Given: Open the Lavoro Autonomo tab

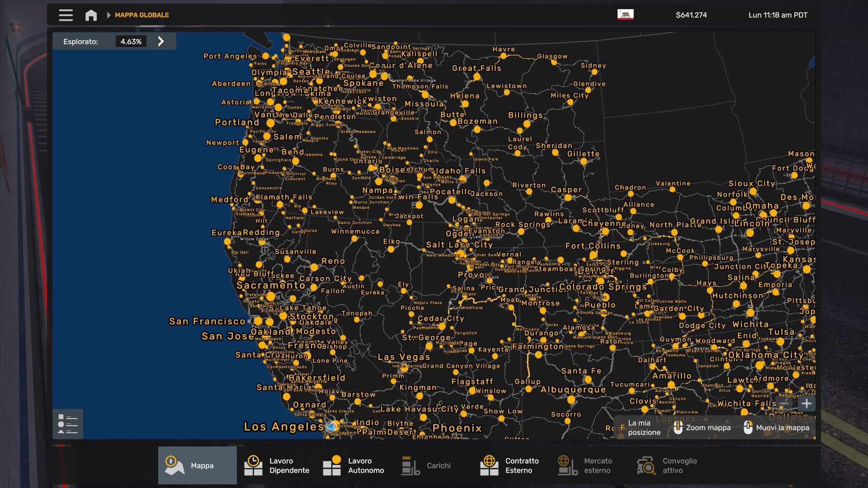Looking at the screenshot, I should tap(355, 465).
